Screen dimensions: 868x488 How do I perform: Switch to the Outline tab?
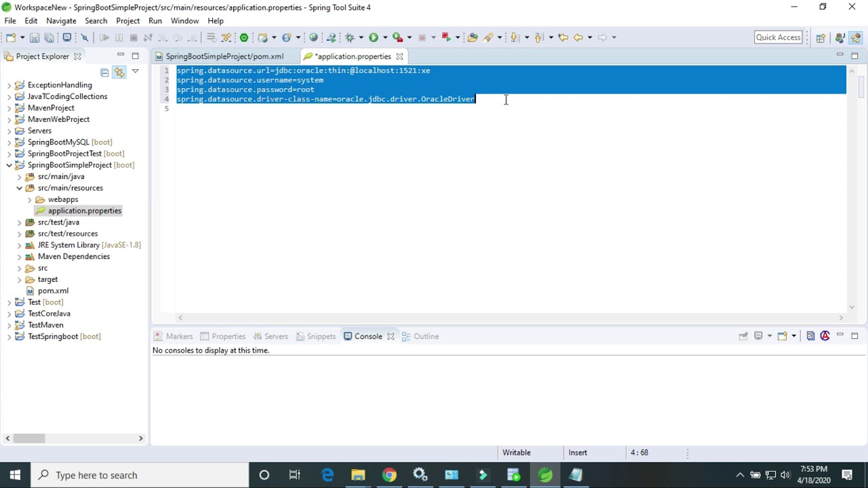point(420,336)
